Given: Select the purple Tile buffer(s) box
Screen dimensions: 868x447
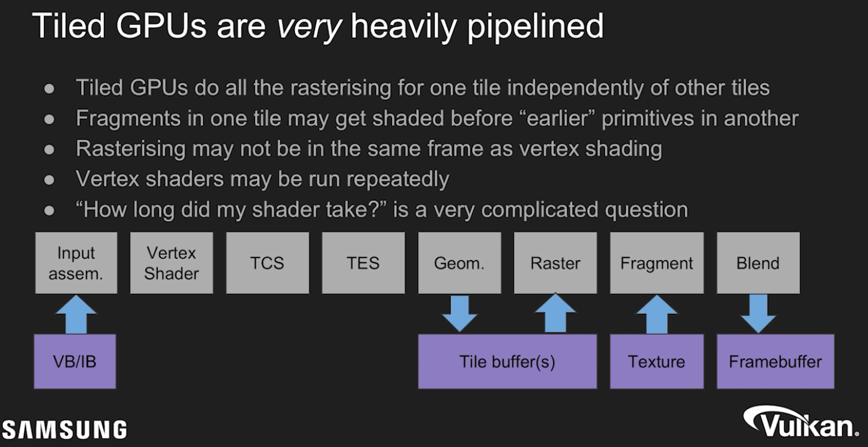Looking at the screenshot, I should click(507, 361).
